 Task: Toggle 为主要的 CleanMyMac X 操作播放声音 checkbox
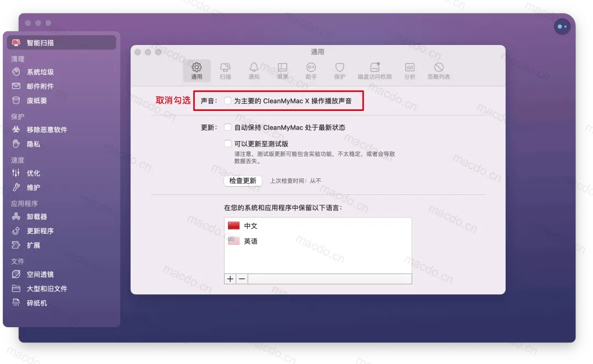coord(228,100)
